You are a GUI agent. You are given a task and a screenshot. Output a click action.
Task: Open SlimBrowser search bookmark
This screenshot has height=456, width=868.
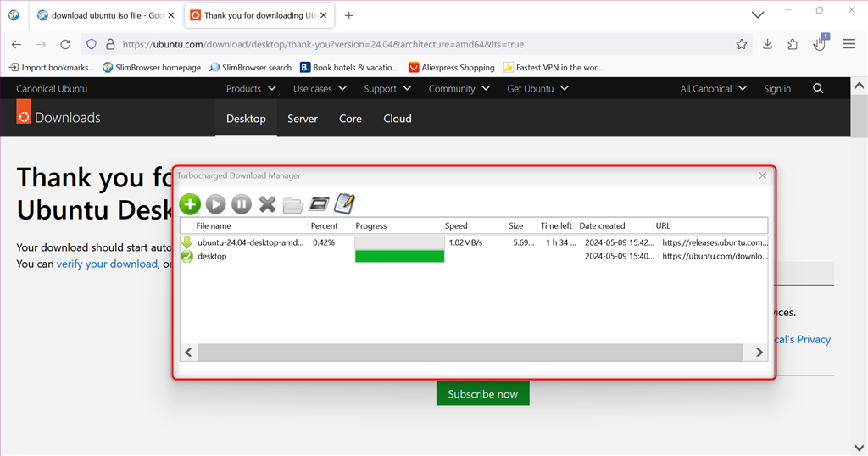tap(251, 68)
